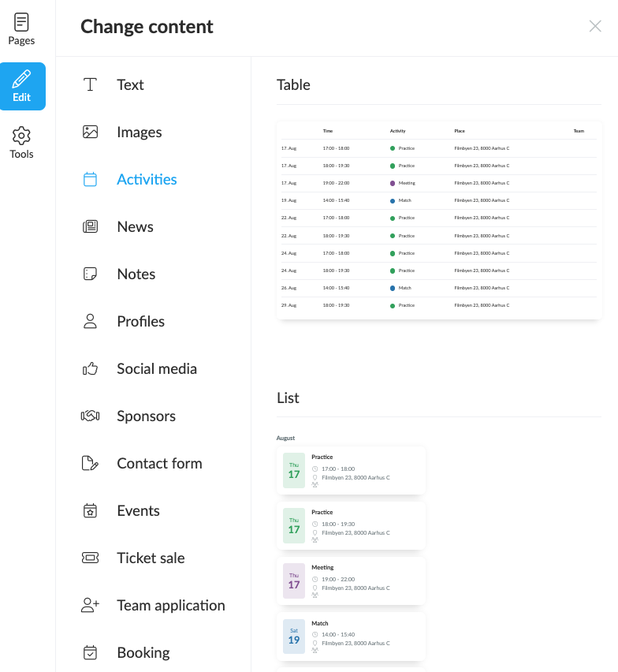Click the purple Meeting dot in table

[393, 183]
